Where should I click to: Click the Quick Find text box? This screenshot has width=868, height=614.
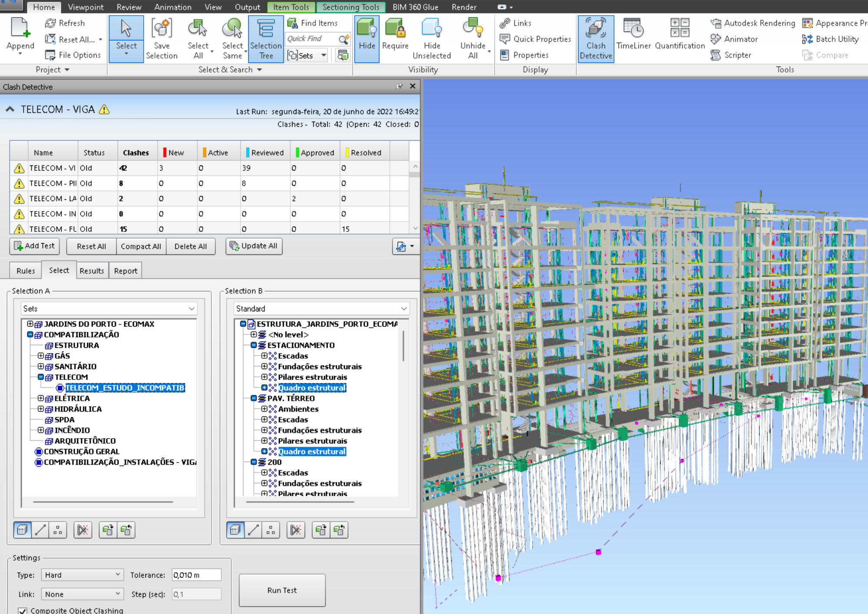[x=311, y=39]
